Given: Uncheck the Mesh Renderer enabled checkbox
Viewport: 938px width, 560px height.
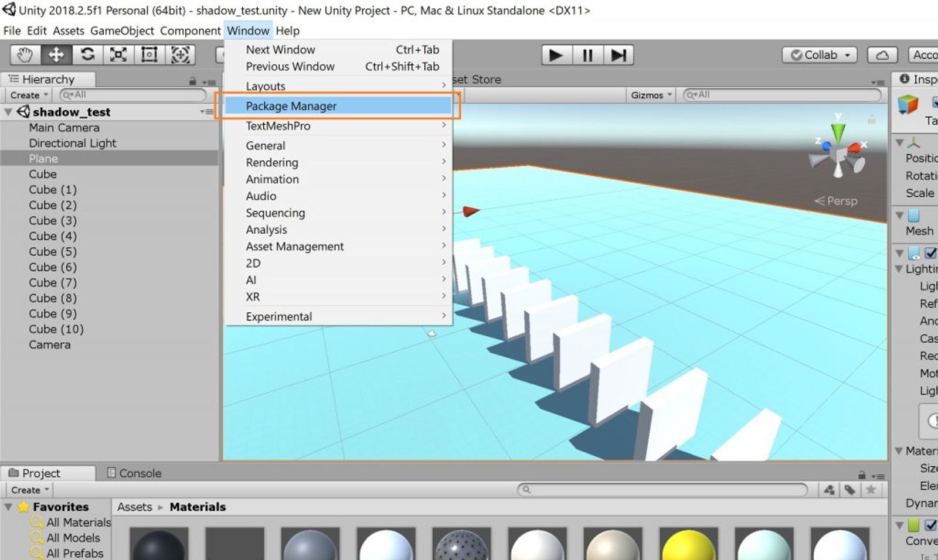Looking at the screenshot, I should 930,253.
